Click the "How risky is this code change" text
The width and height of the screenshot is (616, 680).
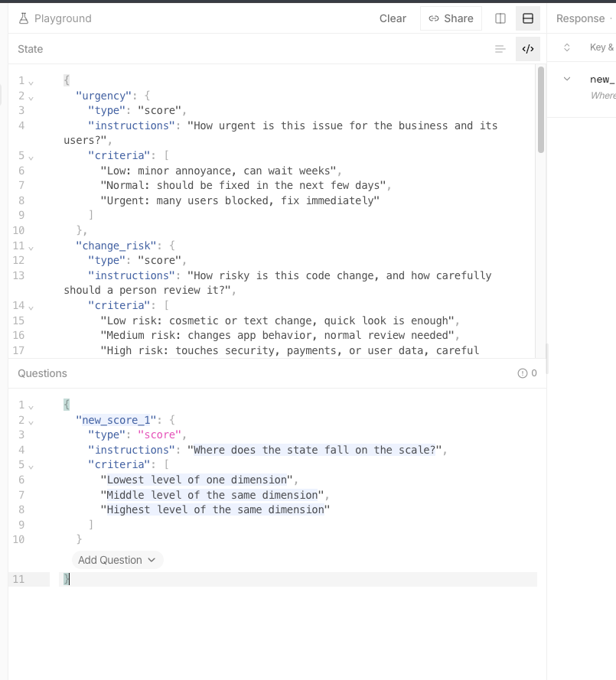tap(278, 283)
